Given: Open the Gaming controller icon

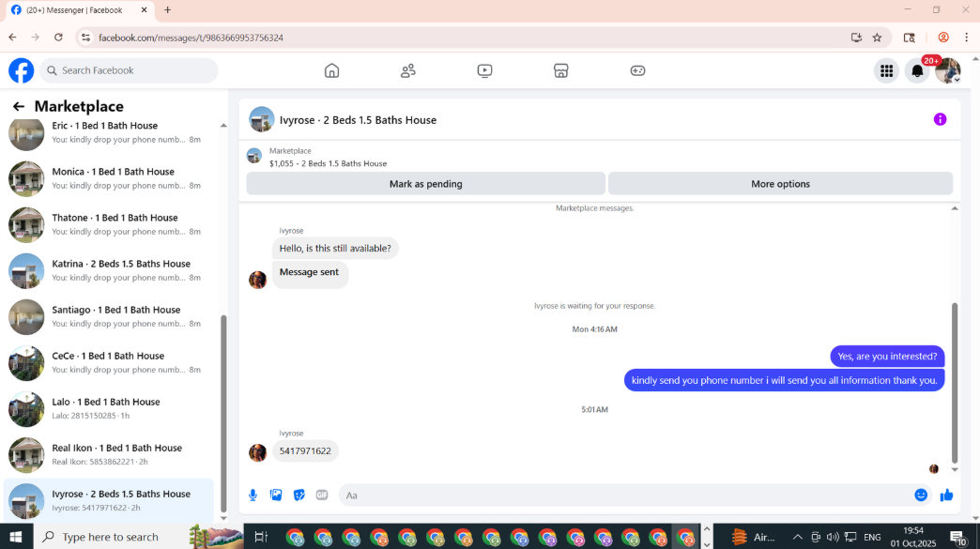Looking at the screenshot, I should [637, 70].
